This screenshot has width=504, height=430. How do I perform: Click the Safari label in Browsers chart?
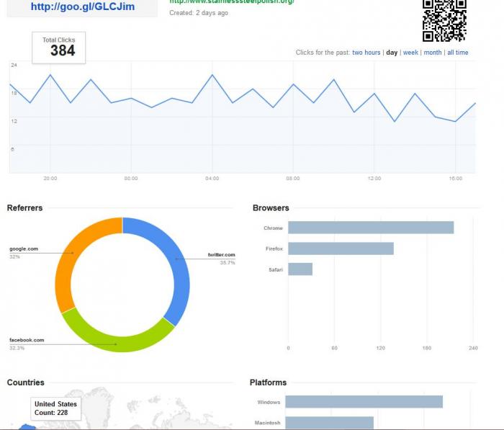tap(276, 270)
